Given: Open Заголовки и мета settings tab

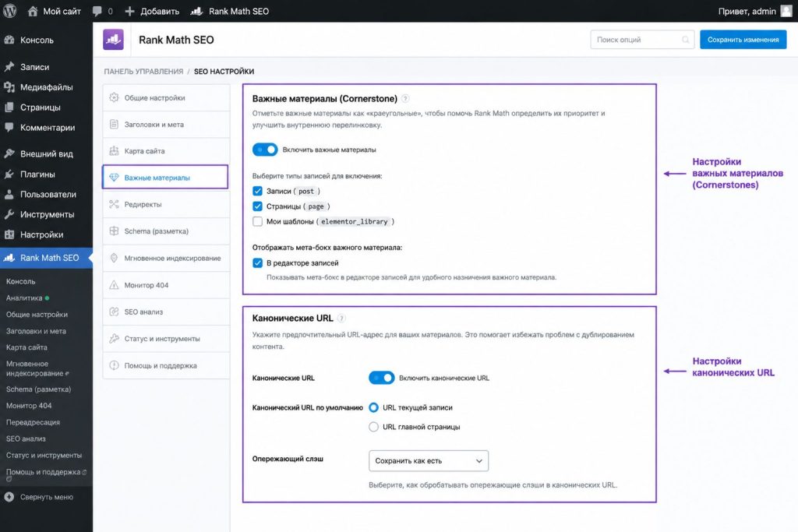Looking at the screenshot, I should 166,125.
